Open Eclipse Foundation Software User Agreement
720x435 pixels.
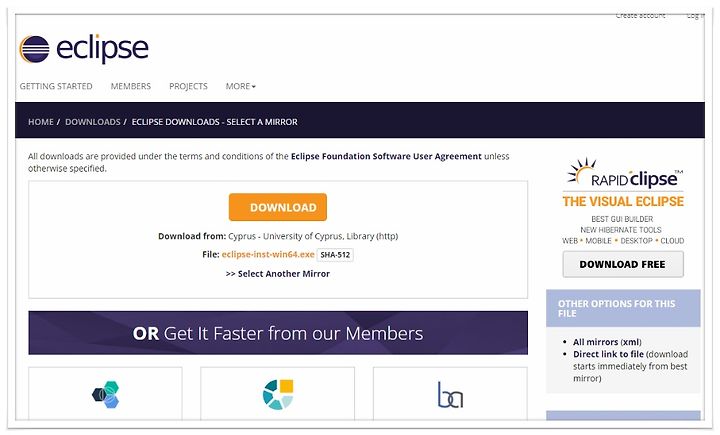pyautogui.click(x=386, y=157)
